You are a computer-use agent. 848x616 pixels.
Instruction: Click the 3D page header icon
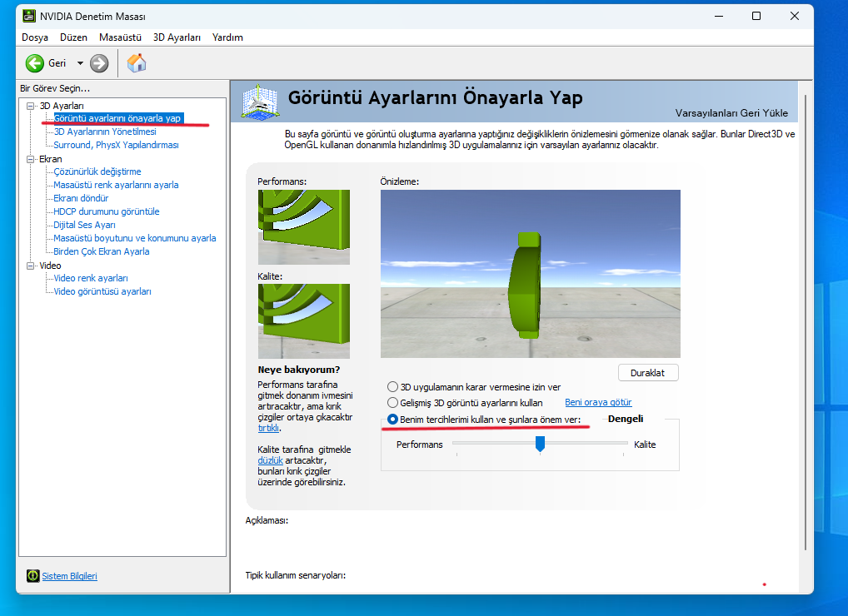260,102
